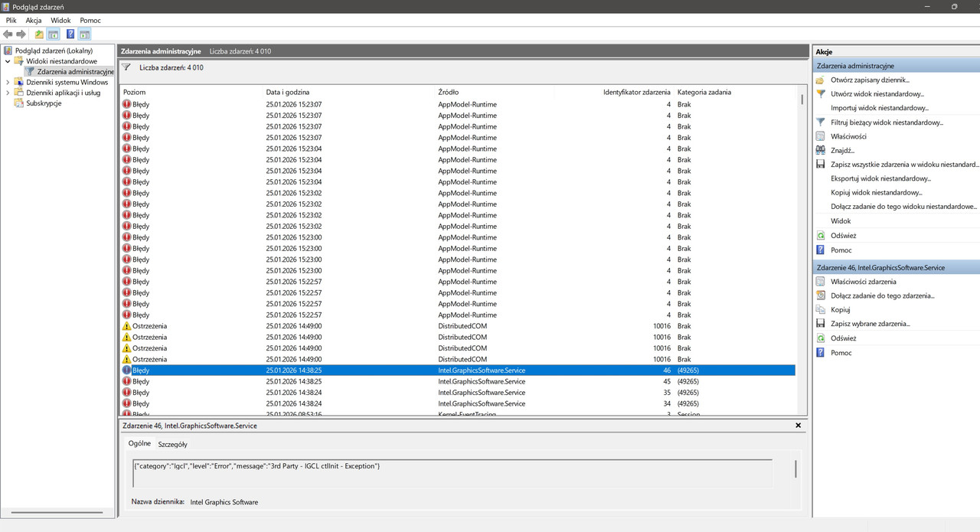Click Eksportuj widok niestandardowy action

pos(880,178)
